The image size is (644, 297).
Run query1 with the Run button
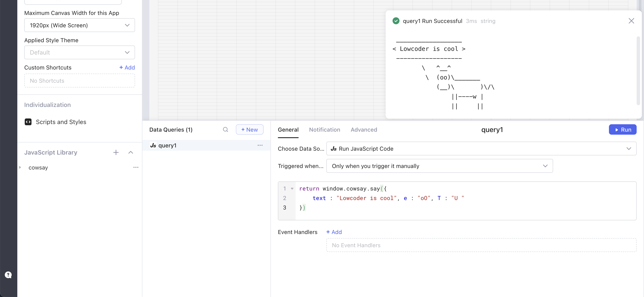(622, 129)
